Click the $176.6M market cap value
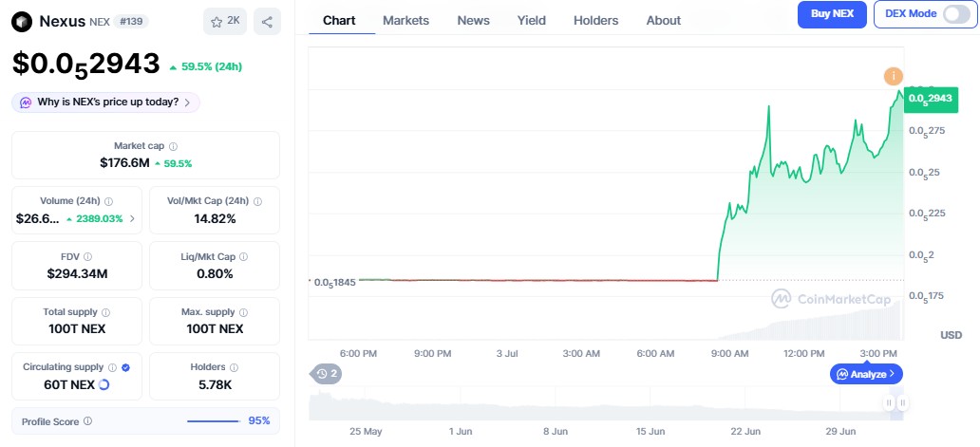The height and width of the screenshot is (447, 980). (x=124, y=163)
